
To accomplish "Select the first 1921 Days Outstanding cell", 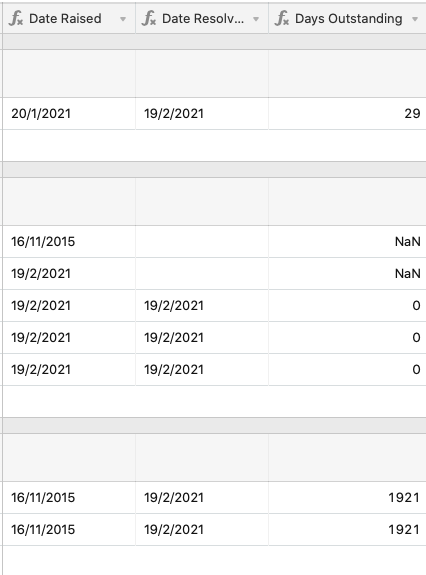I will point(347,497).
